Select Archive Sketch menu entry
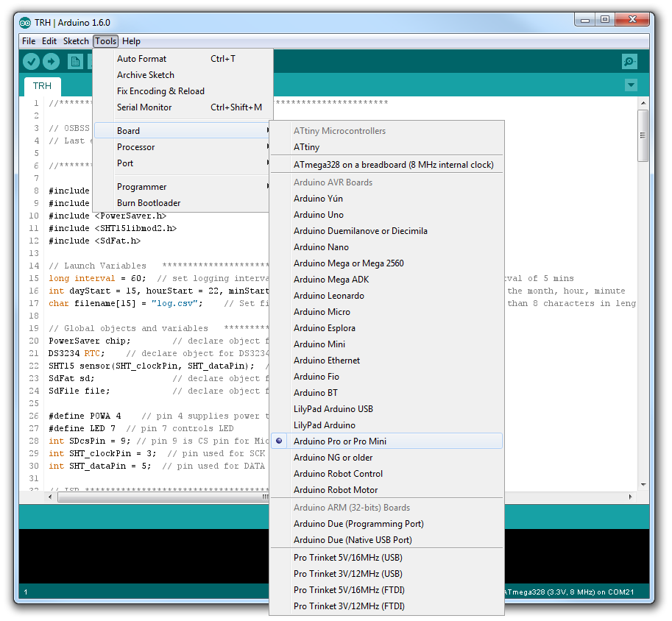This screenshot has height=621, width=672. [x=183, y=75]
